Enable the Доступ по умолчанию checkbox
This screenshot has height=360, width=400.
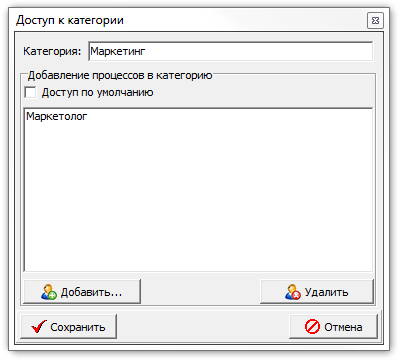30,92
